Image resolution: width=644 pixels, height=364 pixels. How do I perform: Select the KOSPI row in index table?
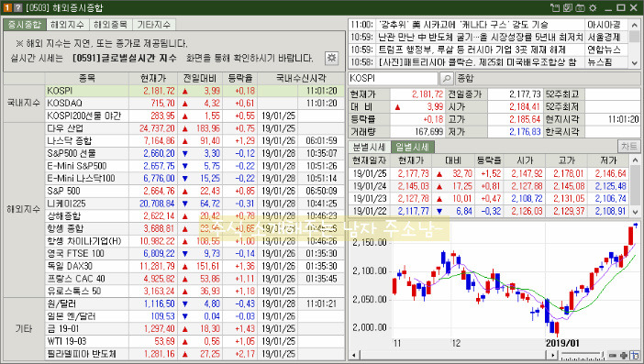(x=194, y=91)
